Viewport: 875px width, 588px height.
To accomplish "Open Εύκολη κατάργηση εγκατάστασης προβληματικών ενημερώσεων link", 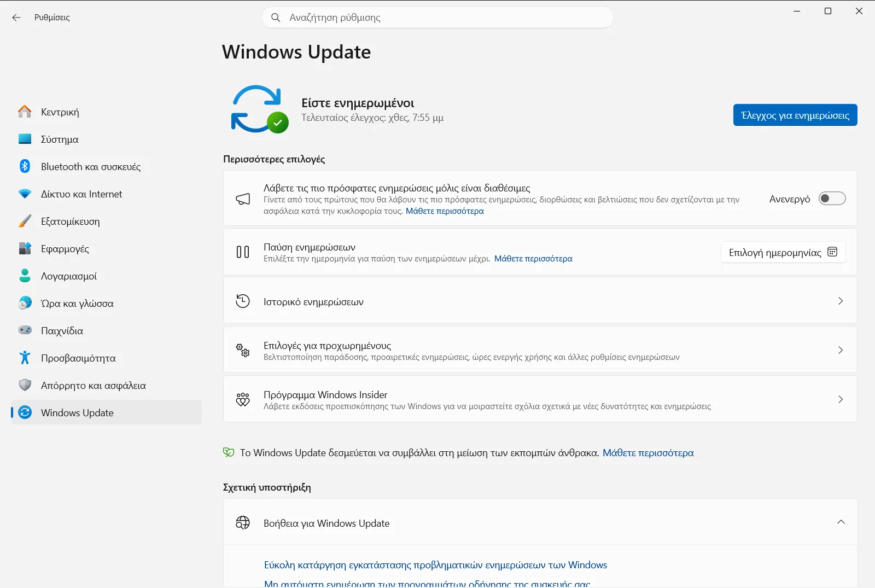I will [x=435, y=565].
